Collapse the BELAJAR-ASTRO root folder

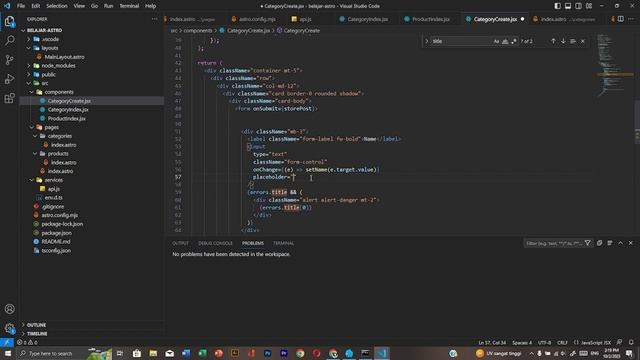pyautogui.click(x=44, y=30)
